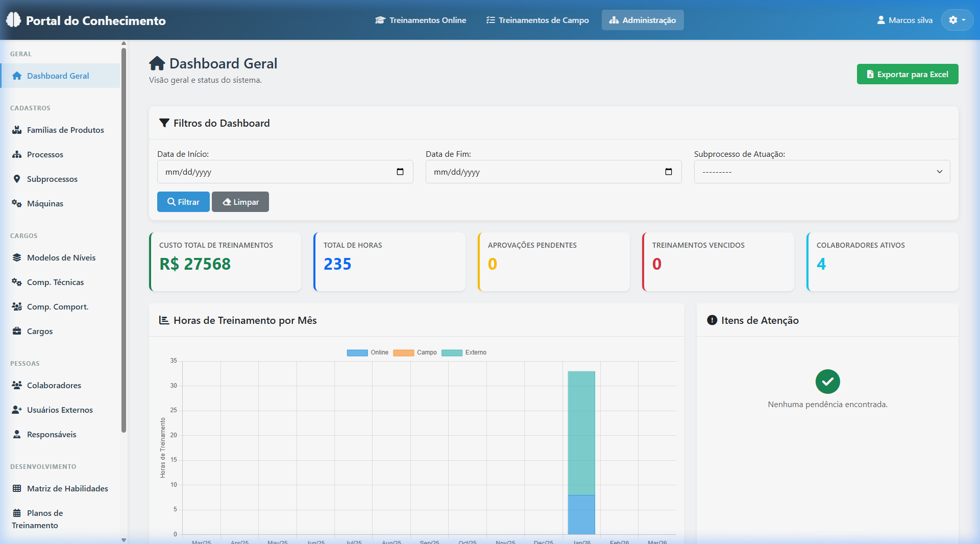Open the Data de Fim date picker
The width and height of the screenshot is (980, 544).
[x=669, y=172]
